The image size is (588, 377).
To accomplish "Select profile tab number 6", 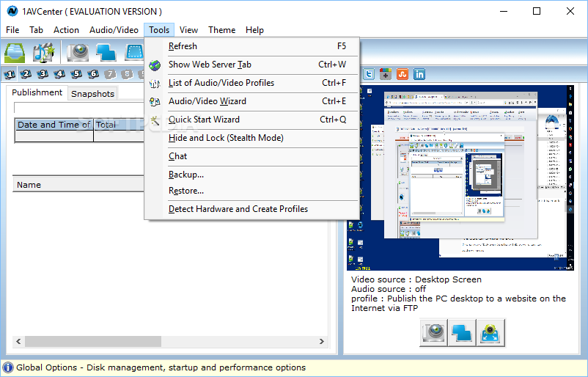I will (93, 74).
